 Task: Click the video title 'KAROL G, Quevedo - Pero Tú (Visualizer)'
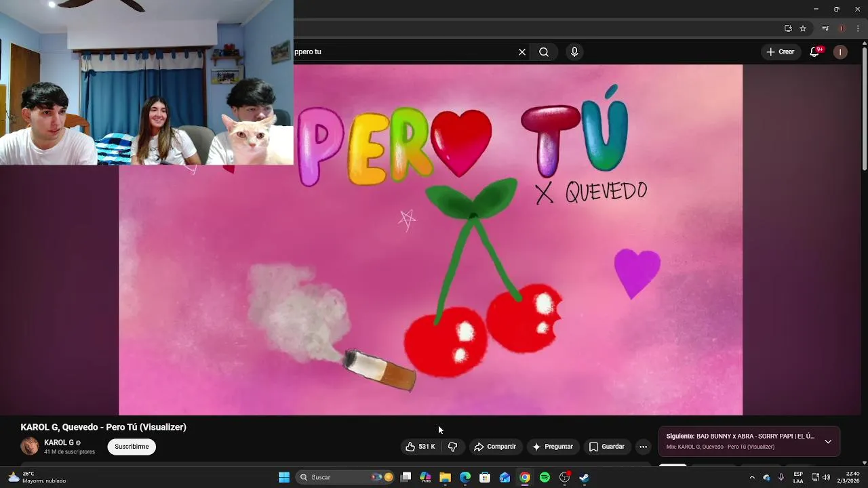coord(104,427)
